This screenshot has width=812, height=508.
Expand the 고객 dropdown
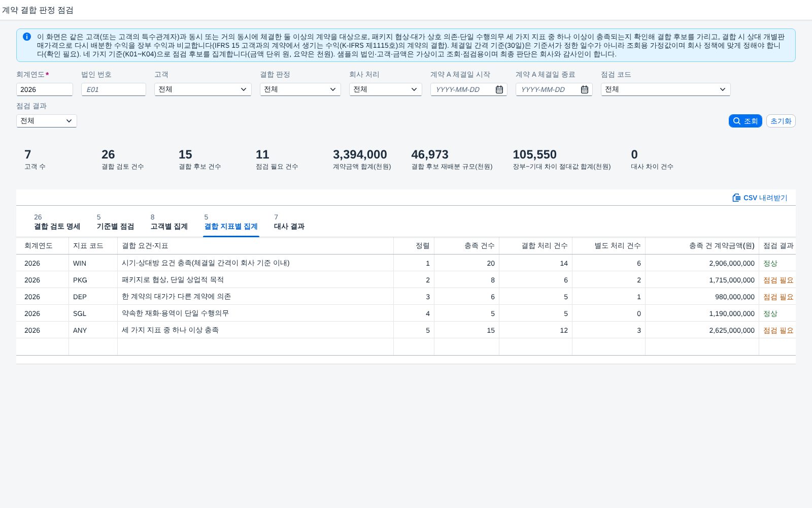[x=243, y=89]
